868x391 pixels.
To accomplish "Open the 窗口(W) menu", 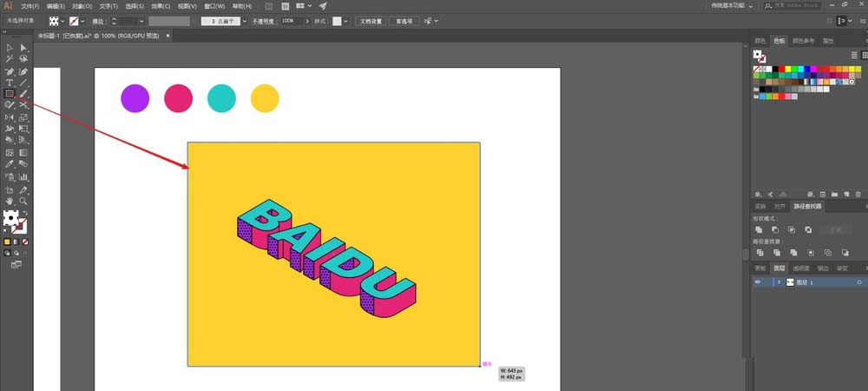I will (x=214, y=6).
